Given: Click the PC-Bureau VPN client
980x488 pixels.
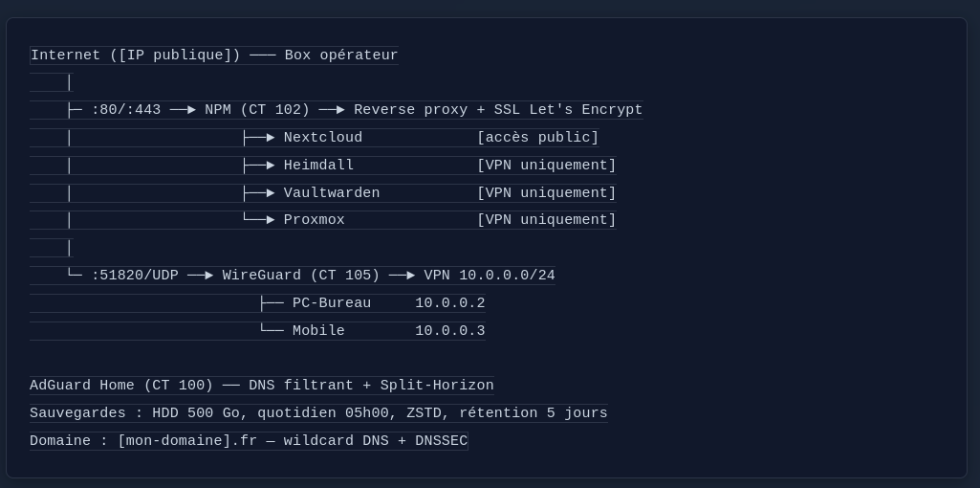Looking at the screenshot, I should click(x=331, y=303).
